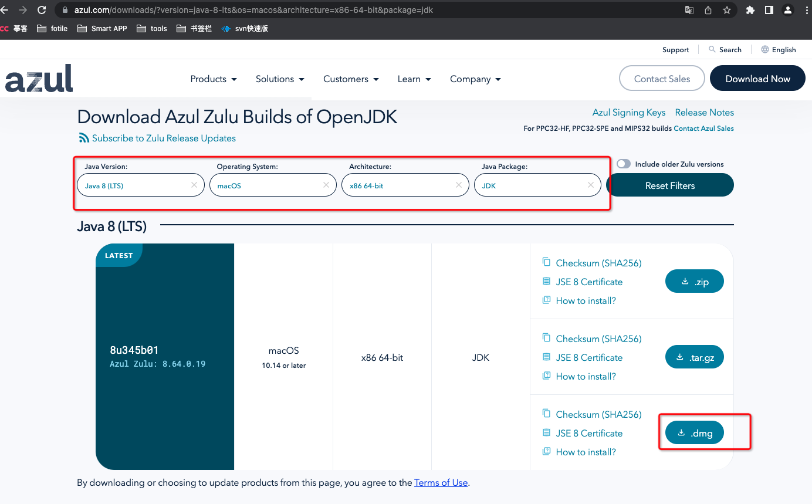812x504 pixels.
Task: Expand the Solutions menu
Action: (280, 79)
